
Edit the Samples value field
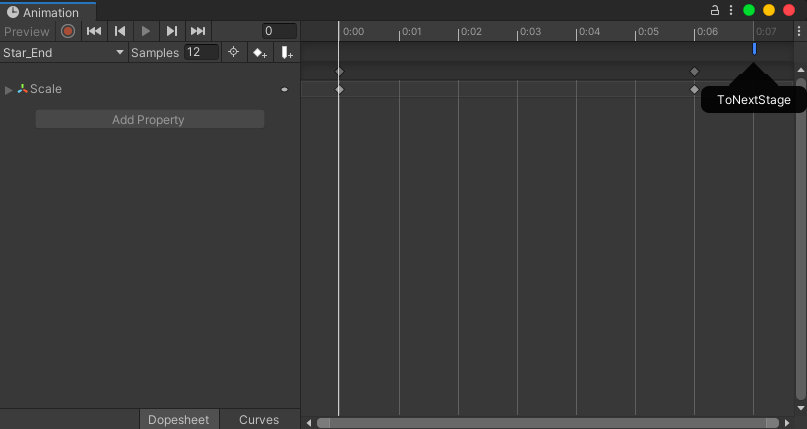pyautogui.click(x=201, y=52)
